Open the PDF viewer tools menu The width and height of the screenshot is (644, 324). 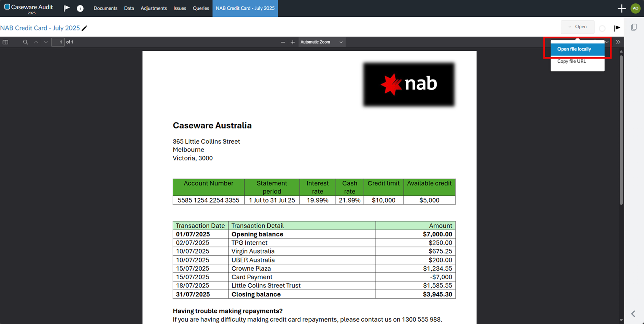pyautogui.click(x=618, y=42)
